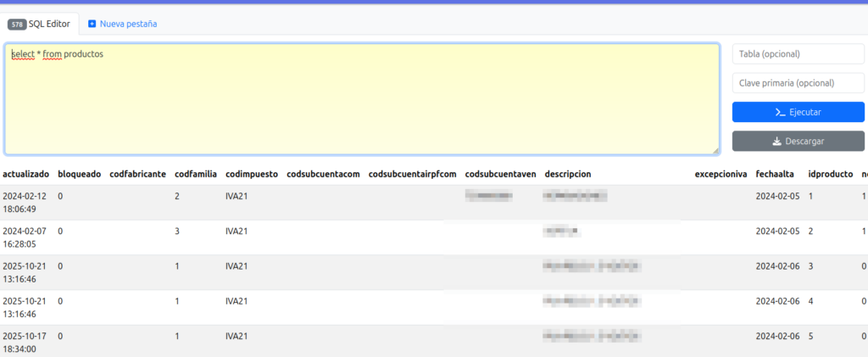The width and height of the screenshot is (868, 357).
Task: Click the IVA21 cell in the idproducto 5 row
Action: pyautogui.click(x=236, y=336)
